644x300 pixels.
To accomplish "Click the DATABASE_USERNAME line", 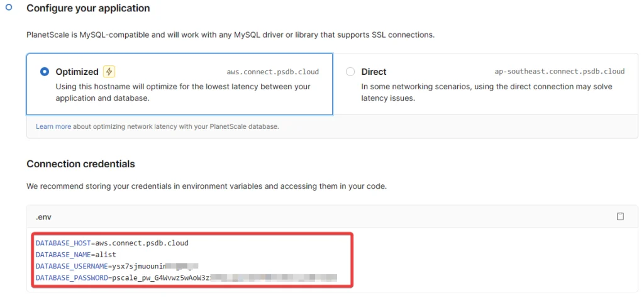I will [x=116, y=266].
